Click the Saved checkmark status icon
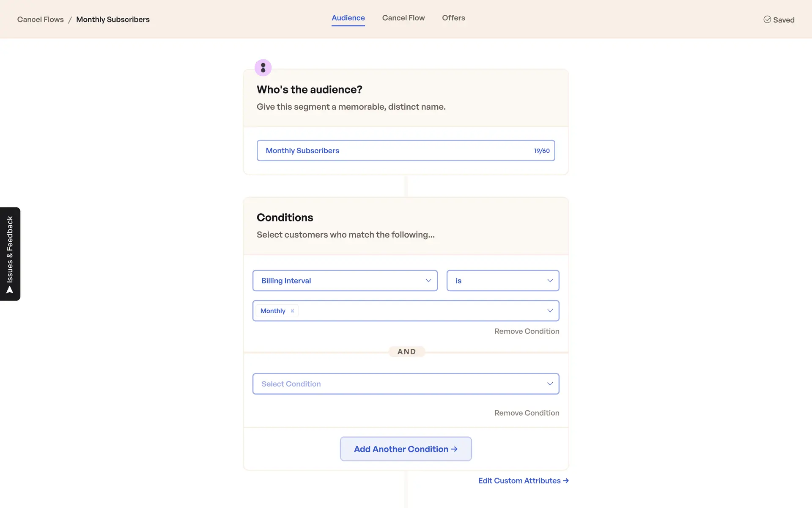Screen dimensions: 812x508 [767, 19]
